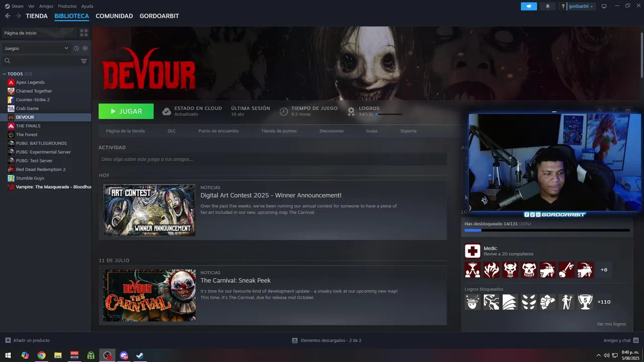Open Elementos descargados downloads status

[327, 340]
